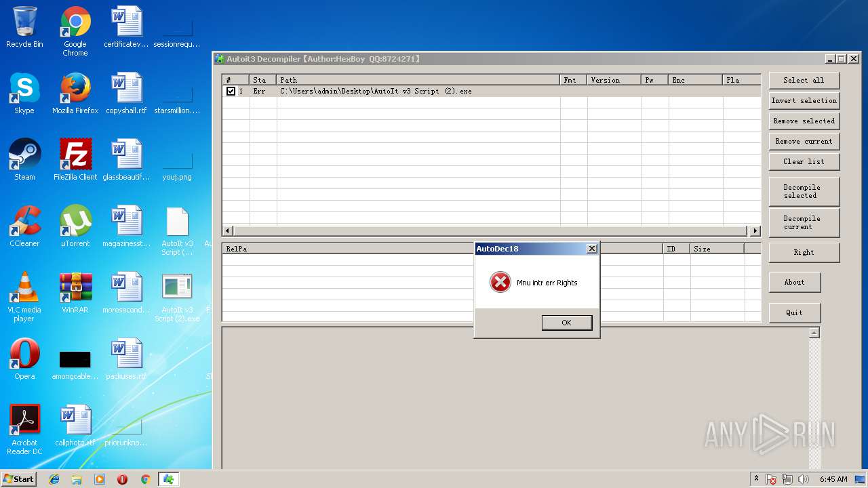
Task: Toggle the checkbox for row 1
Action: point(231,91)
